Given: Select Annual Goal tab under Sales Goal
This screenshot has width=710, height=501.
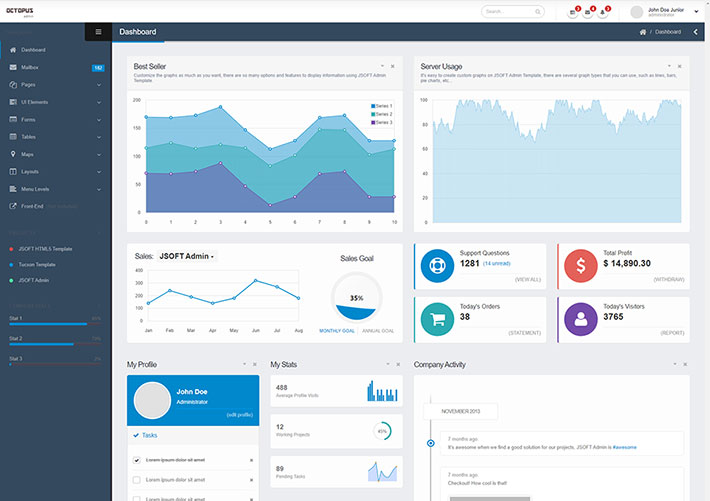Looking at the screenshot, I should (x=377, y=330).
